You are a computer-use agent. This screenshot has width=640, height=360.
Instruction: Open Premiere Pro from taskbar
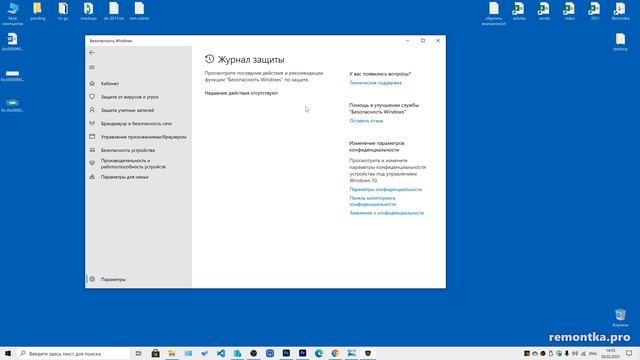[302, 353]
